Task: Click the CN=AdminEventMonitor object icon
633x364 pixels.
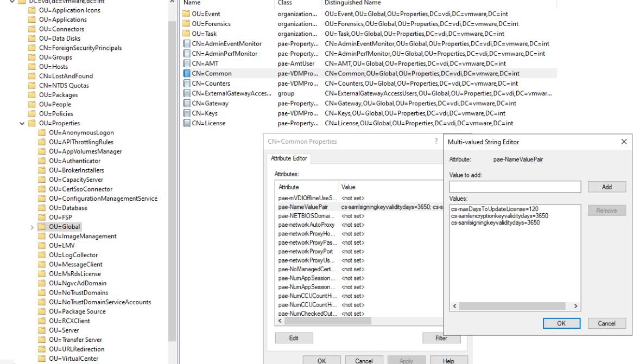Action: click(x=187, y=43)
